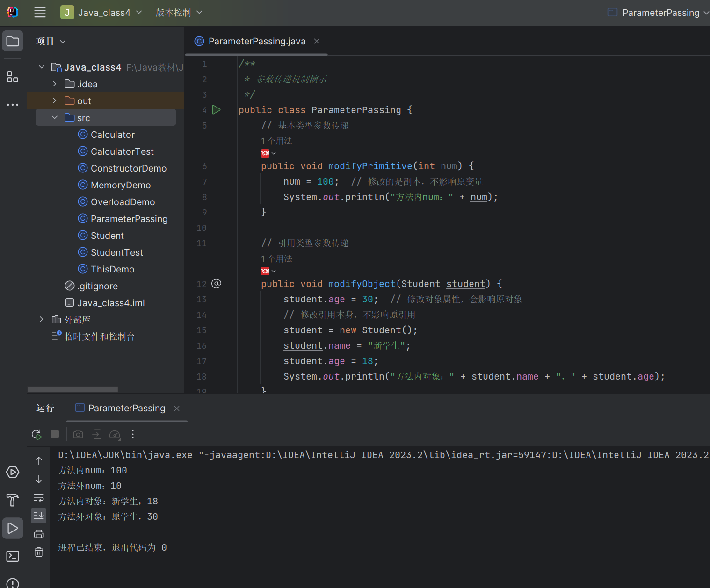This screenshot has width=710, height=588.
Task: Click the 'student = new Student();' code line
Action: (350, 330)
